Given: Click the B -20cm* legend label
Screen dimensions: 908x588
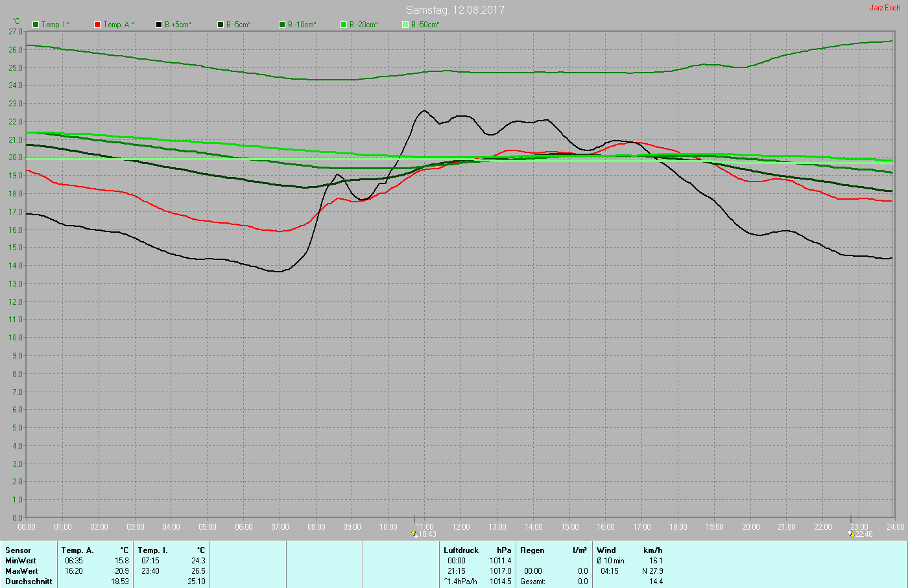Looking at the screenshot, I should tap(364, 25).
